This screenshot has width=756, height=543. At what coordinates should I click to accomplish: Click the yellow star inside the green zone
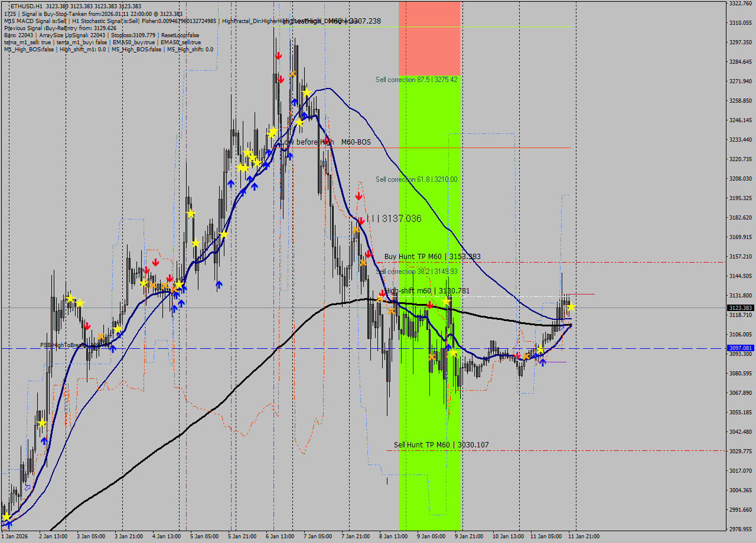[446, 302]
